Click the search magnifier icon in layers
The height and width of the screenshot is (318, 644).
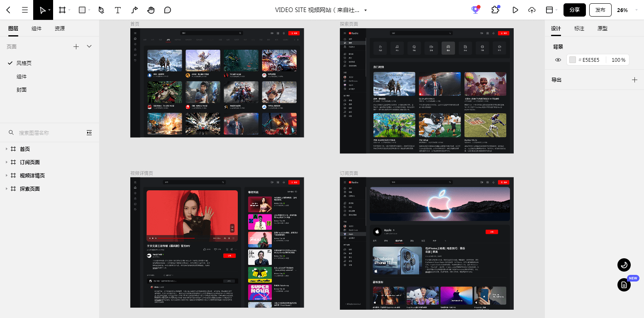[11, 133]
